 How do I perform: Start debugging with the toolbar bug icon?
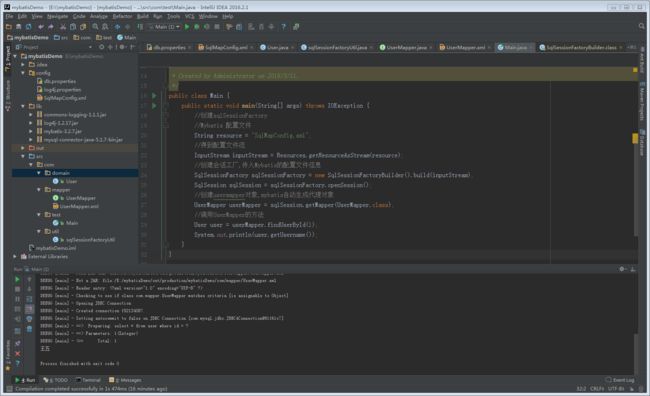197,27
